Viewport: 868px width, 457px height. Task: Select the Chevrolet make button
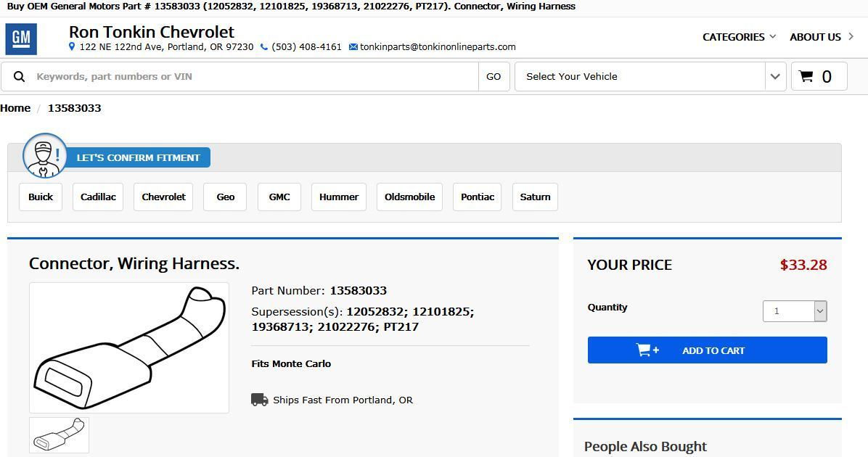coord(163,197)
